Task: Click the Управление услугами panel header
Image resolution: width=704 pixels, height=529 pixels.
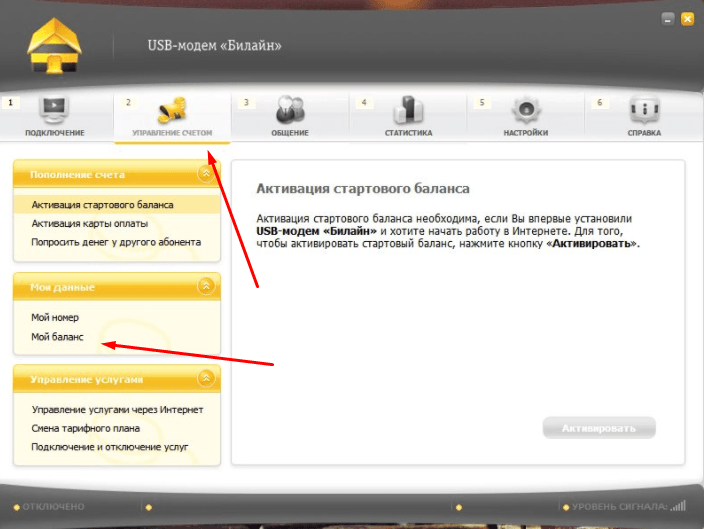Action: (117, 379)
